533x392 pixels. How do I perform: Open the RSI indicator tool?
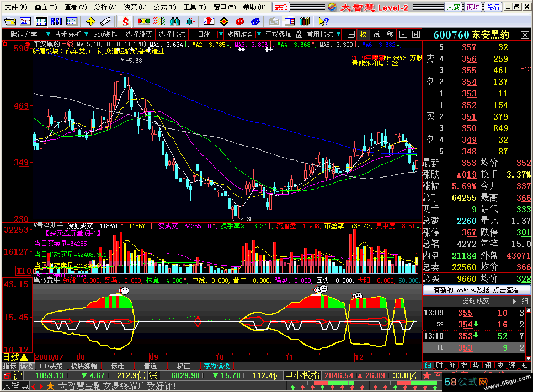(x=56, y=22)
